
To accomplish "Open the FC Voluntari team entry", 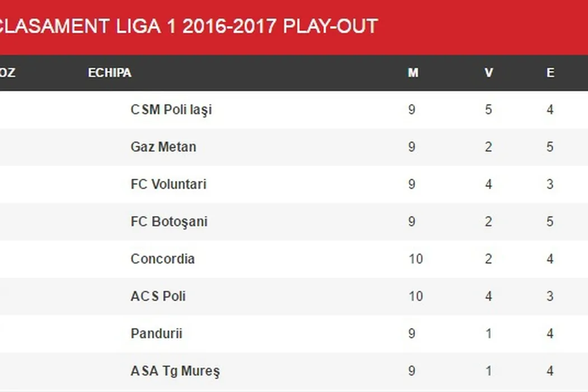I will 169,184.
